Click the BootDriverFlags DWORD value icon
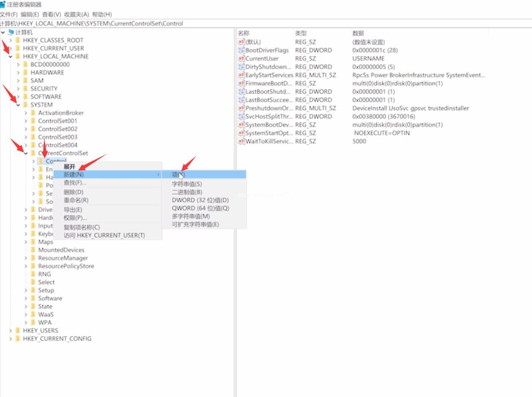Screen dimensions: 532x397 click(241, 50)
